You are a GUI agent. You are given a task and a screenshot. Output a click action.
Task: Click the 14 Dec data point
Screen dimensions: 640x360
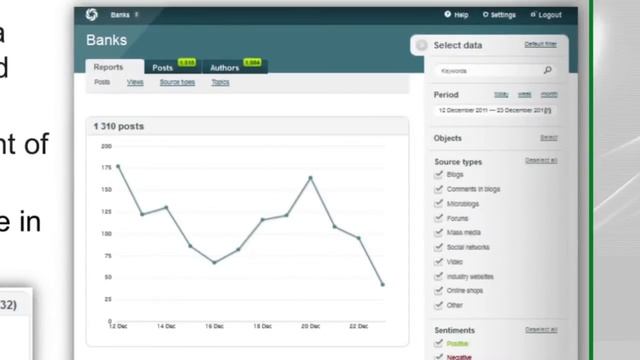click(166, 207)
